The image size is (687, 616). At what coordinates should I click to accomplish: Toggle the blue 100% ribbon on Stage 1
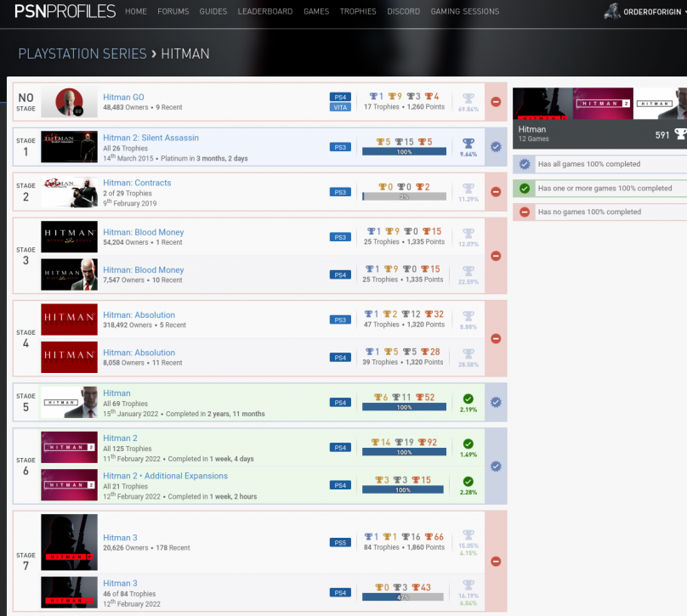pyautogui.click(x=496, y=146)
